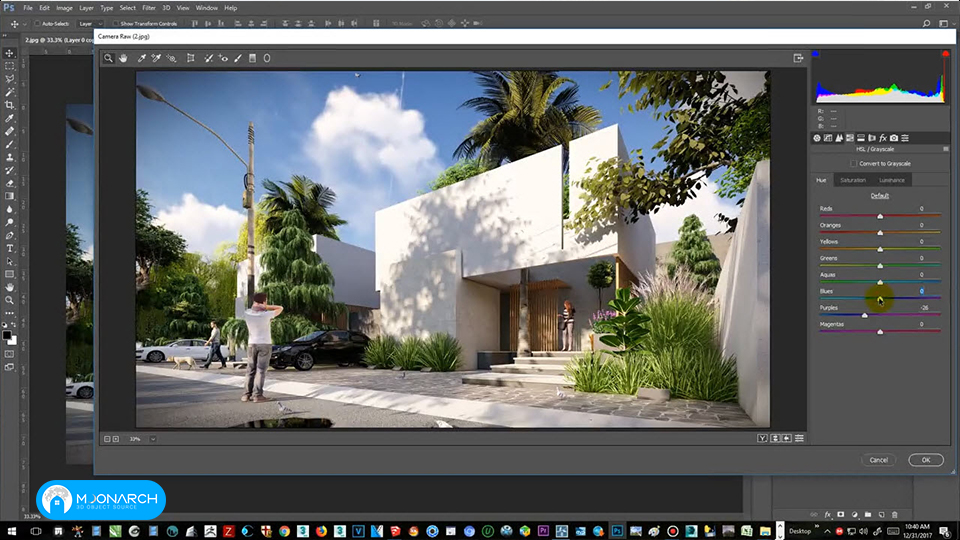Click the OK button
This screenshot has width=960, height=540.
(926, 460)
